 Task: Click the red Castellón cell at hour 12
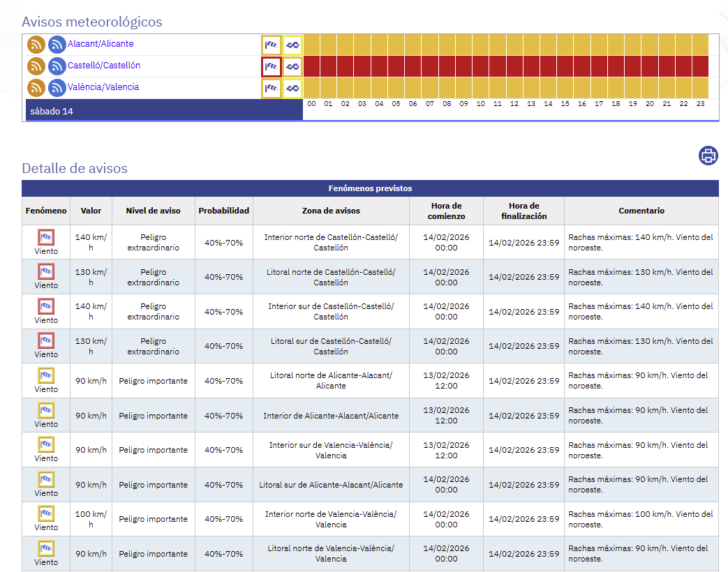coord(514,67)
